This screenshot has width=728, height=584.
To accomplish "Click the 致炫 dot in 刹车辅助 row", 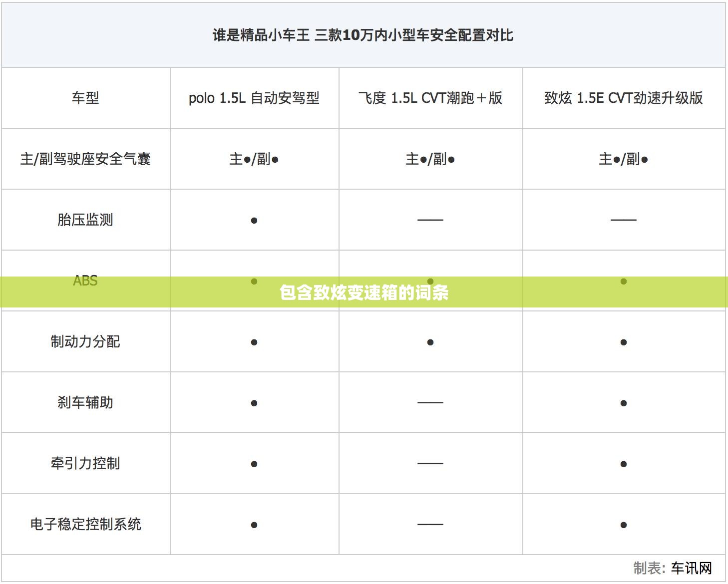I will click(624, 403).
